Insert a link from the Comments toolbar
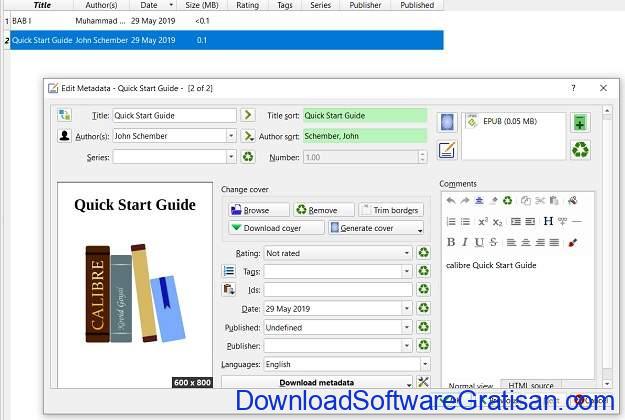The width and height of the screenshot is (625, 420). (x=562, y=221)
